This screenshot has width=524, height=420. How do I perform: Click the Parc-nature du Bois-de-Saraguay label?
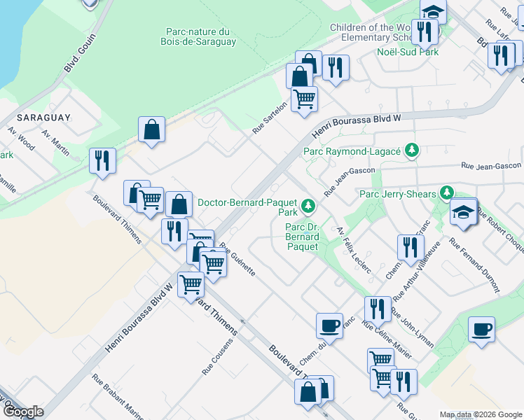pos(198,36)
